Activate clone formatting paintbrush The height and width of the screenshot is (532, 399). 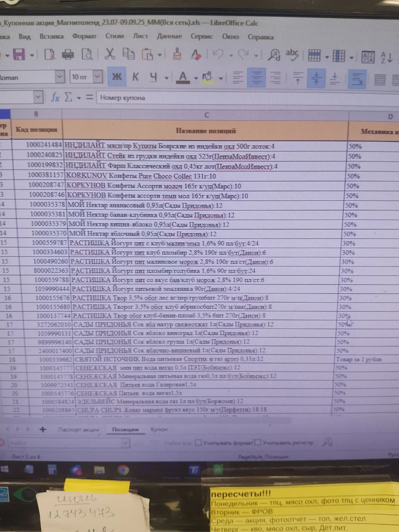click(x=177, y=54)
